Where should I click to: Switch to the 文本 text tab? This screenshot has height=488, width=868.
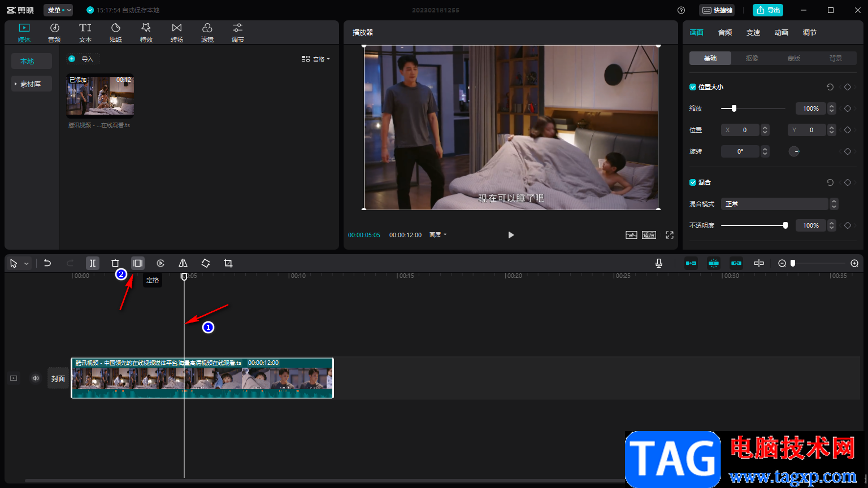click(85, 33)
